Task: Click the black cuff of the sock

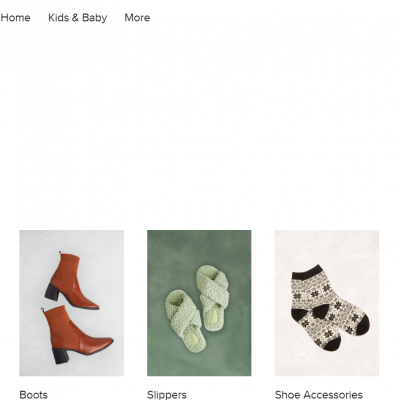Action: pos(307,272)
